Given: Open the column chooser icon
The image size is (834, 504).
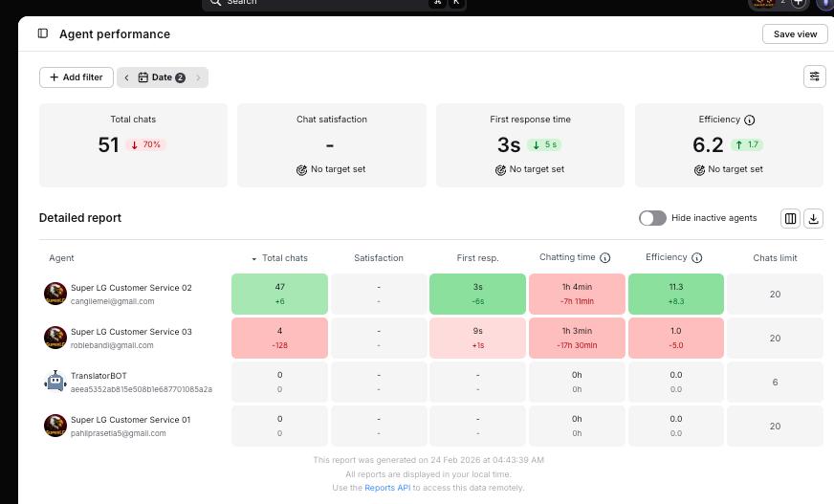Looking at the screenshot, I should (790, 218).
